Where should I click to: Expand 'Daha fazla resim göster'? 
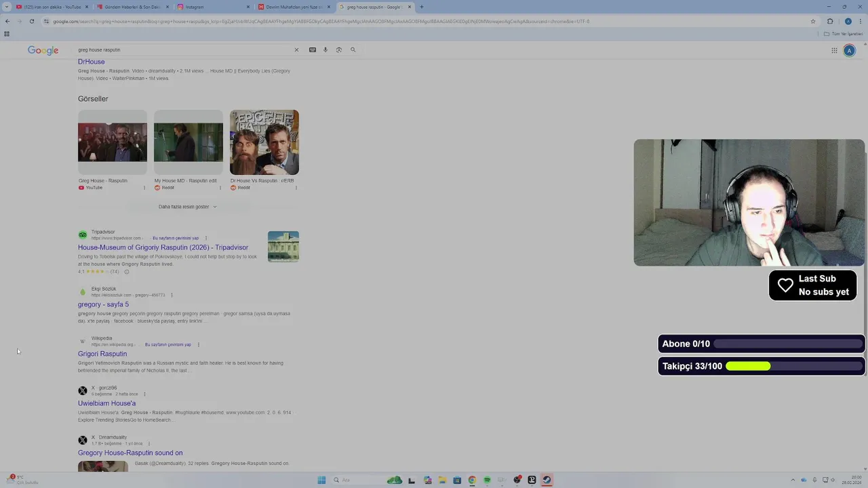pyautogui.click(x=188, y=207)
